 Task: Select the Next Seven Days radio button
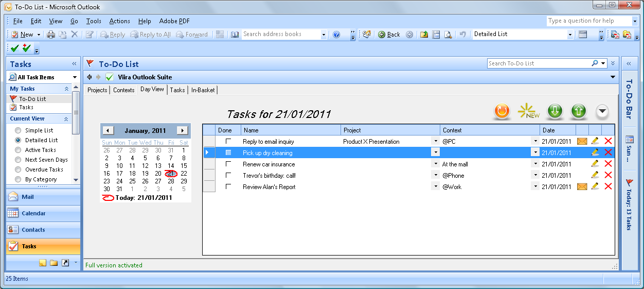tap(18, 160)
